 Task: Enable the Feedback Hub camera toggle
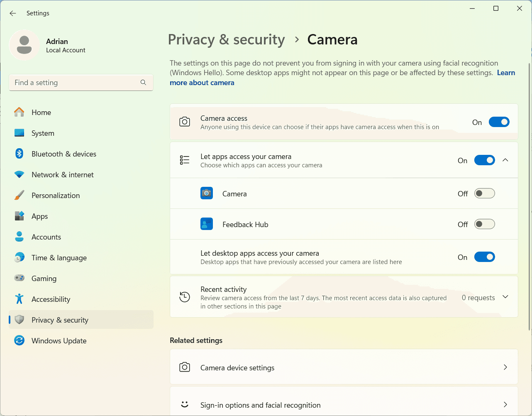click(485, 224)
